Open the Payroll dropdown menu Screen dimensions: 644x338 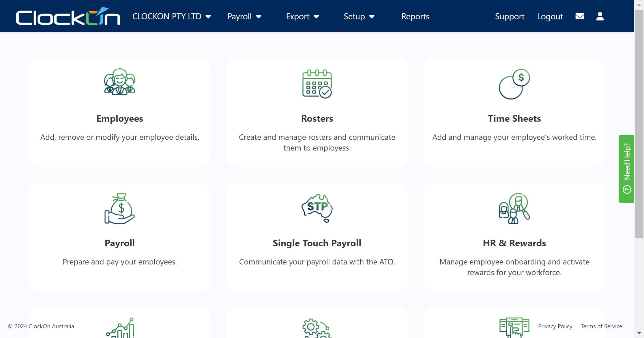(x=244, y=16)
